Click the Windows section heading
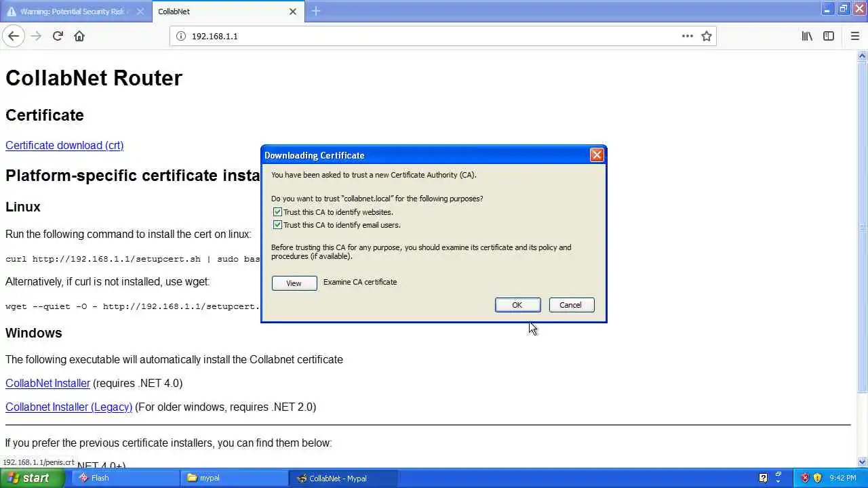868x488 pixels. click(33, 333)
